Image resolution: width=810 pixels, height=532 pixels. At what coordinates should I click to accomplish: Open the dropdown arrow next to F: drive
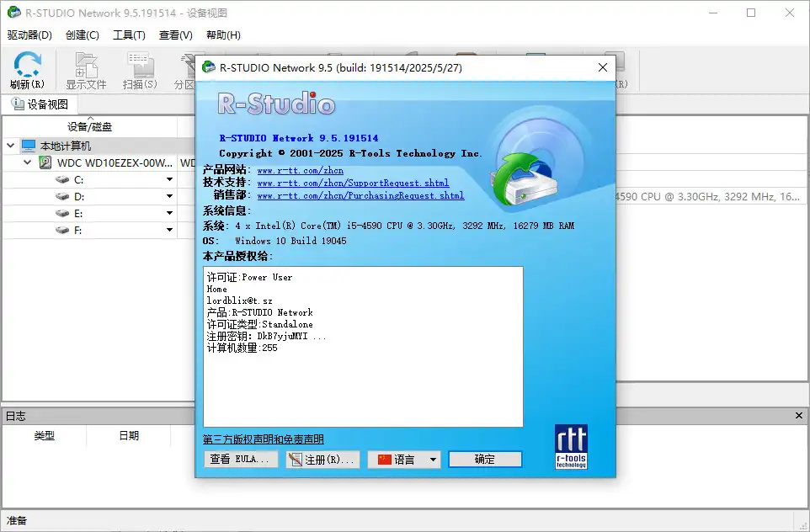pos(168,230)
